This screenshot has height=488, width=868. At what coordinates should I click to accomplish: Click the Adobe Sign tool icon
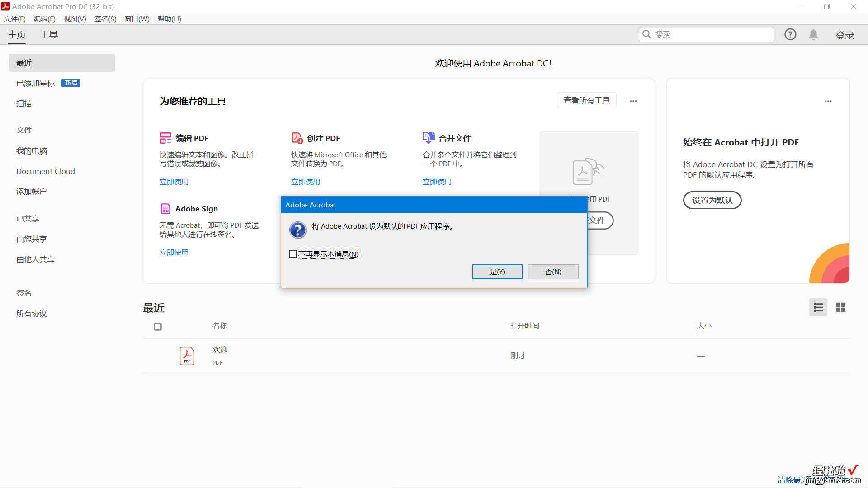pos(165,208)
